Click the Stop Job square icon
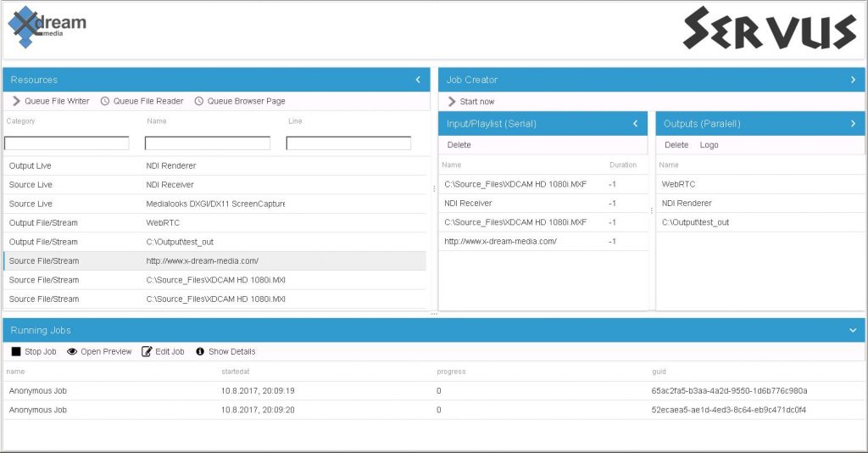This screenshot has width=868, height=453. (16, 351)
